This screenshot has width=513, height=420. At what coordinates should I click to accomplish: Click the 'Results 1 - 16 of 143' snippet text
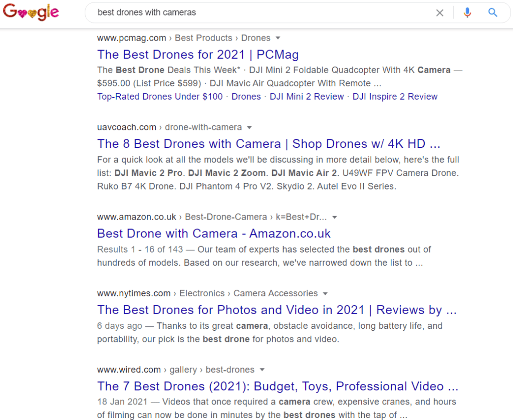click(140, 250)
